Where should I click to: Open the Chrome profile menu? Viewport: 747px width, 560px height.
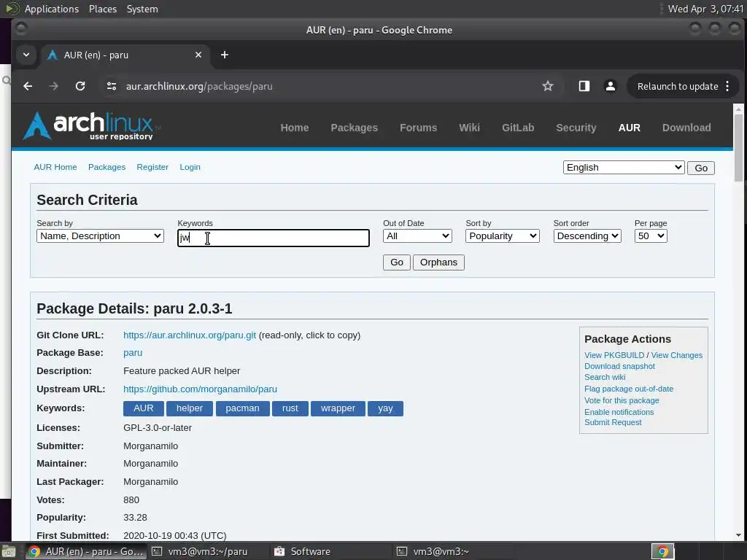(x=611, y=86)
